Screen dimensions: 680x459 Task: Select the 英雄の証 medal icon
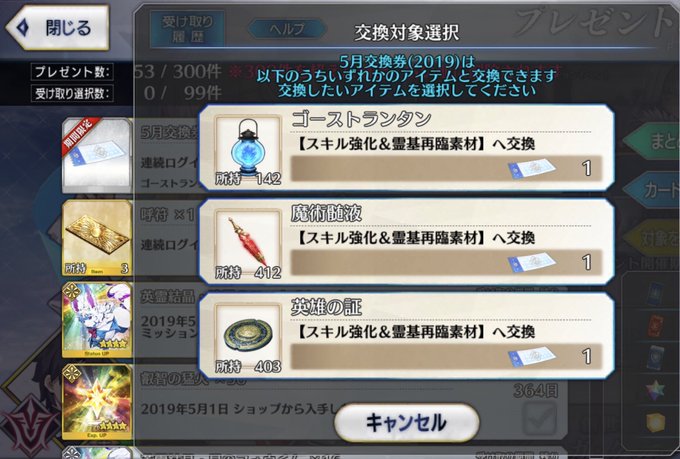pos(248,339)
